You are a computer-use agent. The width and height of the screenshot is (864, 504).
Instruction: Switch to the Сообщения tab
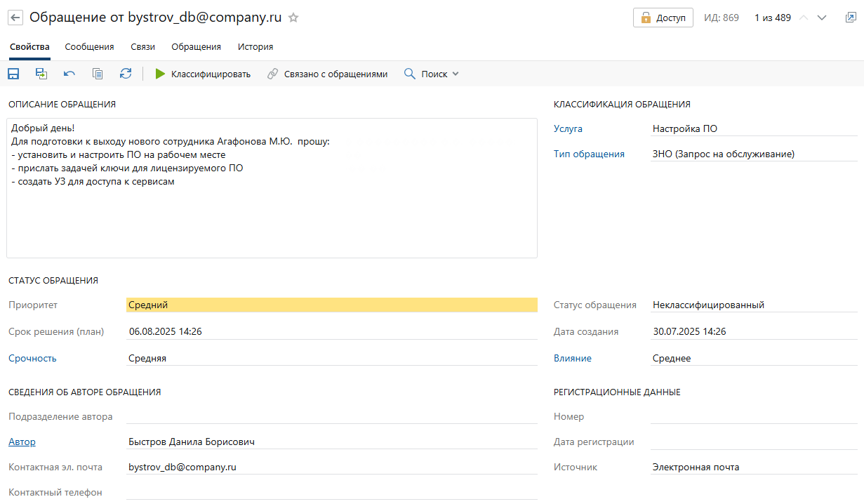(x=89, y=47)
